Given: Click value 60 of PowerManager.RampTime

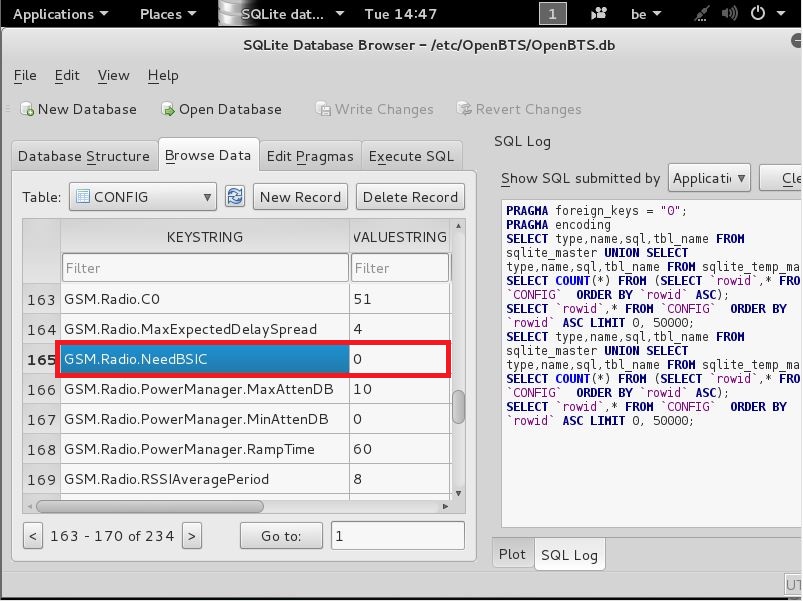Looking at the screenshot, I should tap(399, 449).
